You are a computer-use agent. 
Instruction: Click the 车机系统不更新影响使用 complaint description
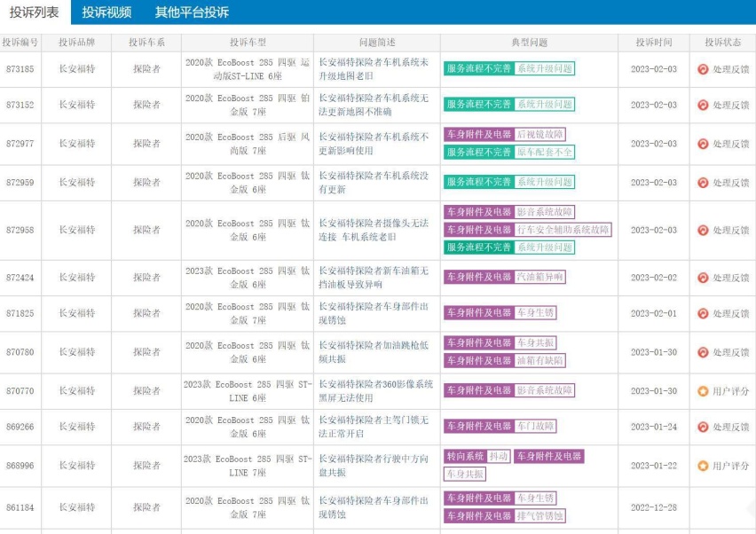click(x=374, y=144)
